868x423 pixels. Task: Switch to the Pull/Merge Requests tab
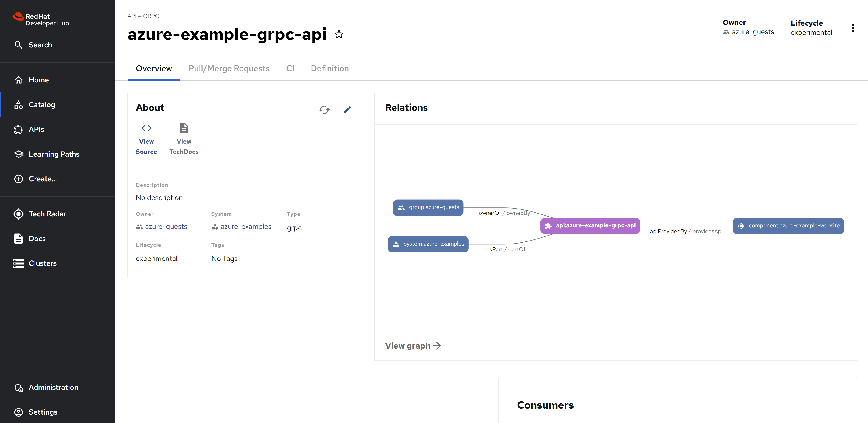[229, 68]
